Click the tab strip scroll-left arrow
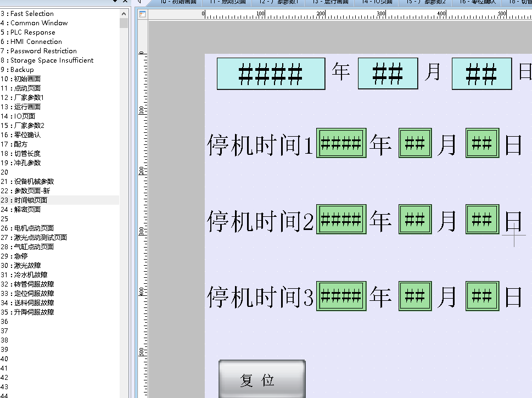532x398 pixels. click(x=139, y=2)
